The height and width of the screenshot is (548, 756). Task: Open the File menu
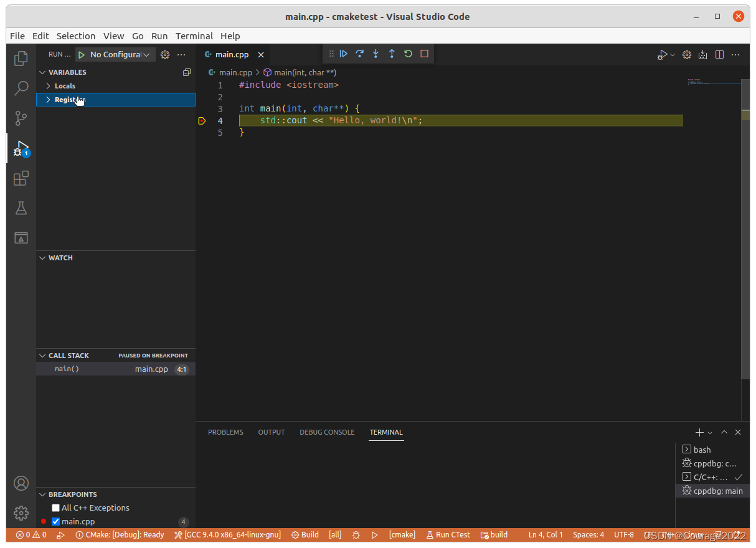17,36
